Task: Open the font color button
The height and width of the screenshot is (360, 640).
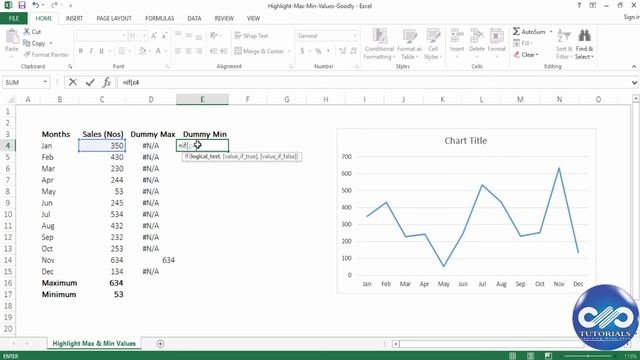Action: 158,51
